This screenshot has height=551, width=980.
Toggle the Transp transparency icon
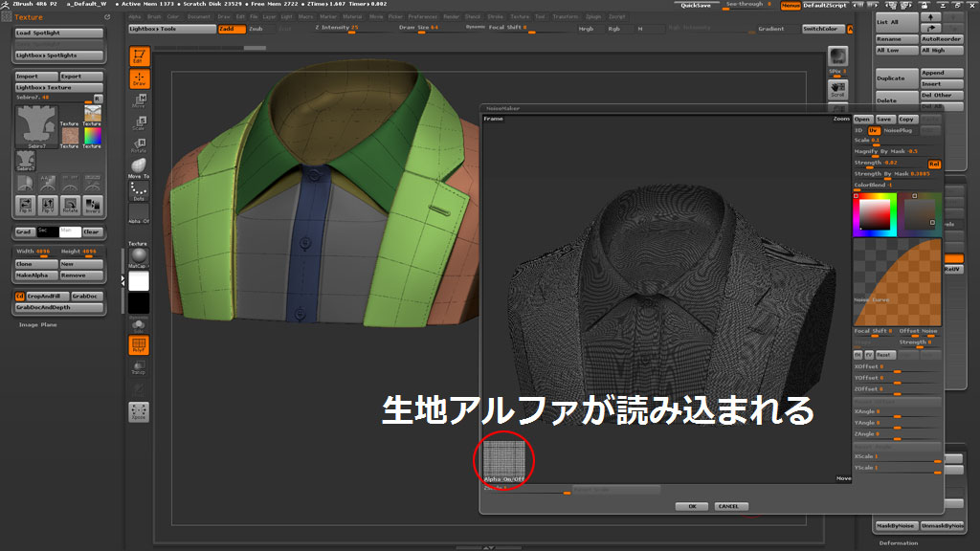[x=139, y=367]
